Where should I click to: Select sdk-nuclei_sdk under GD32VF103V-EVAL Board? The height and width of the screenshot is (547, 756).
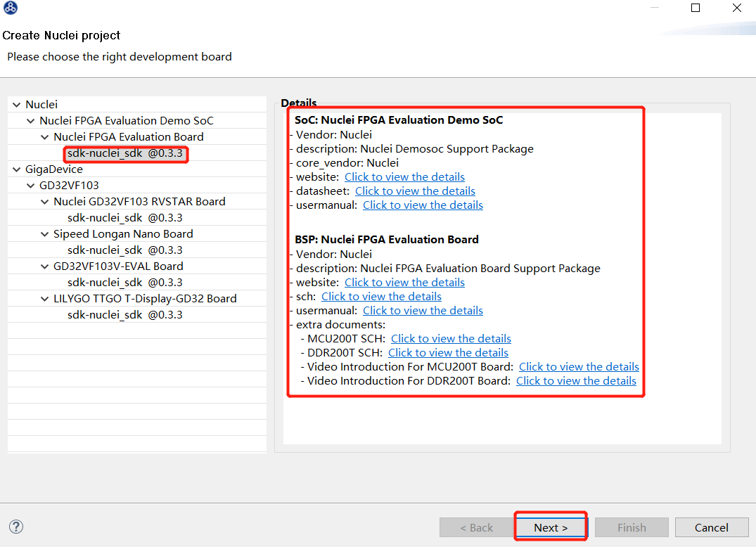click(x=125, y=283)
